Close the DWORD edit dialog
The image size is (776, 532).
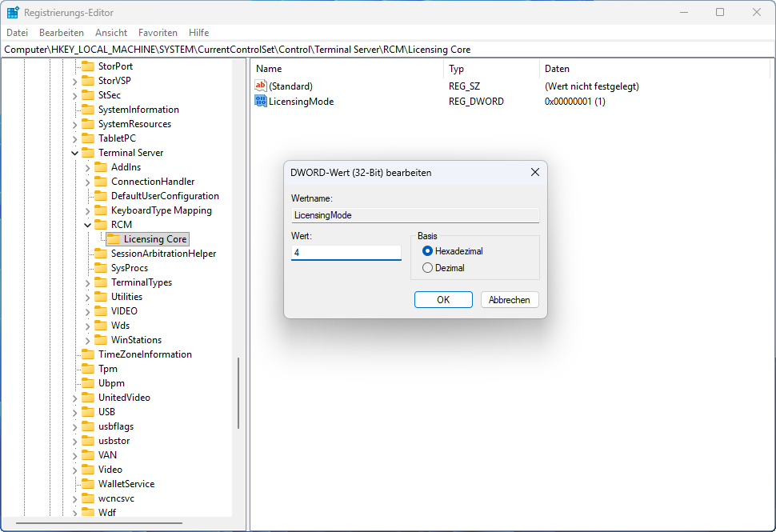click(x=535, y=172)
